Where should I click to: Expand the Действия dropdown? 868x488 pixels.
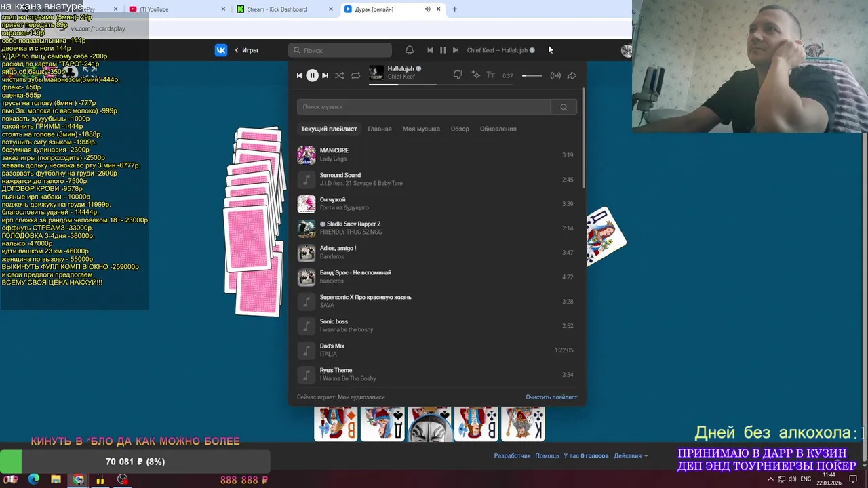631,456
